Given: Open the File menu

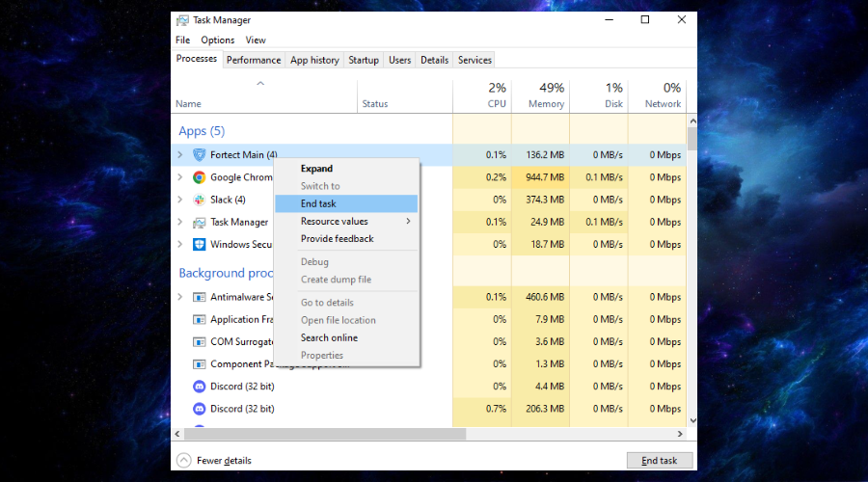Looking at the screenshot, I should [182, 40].
